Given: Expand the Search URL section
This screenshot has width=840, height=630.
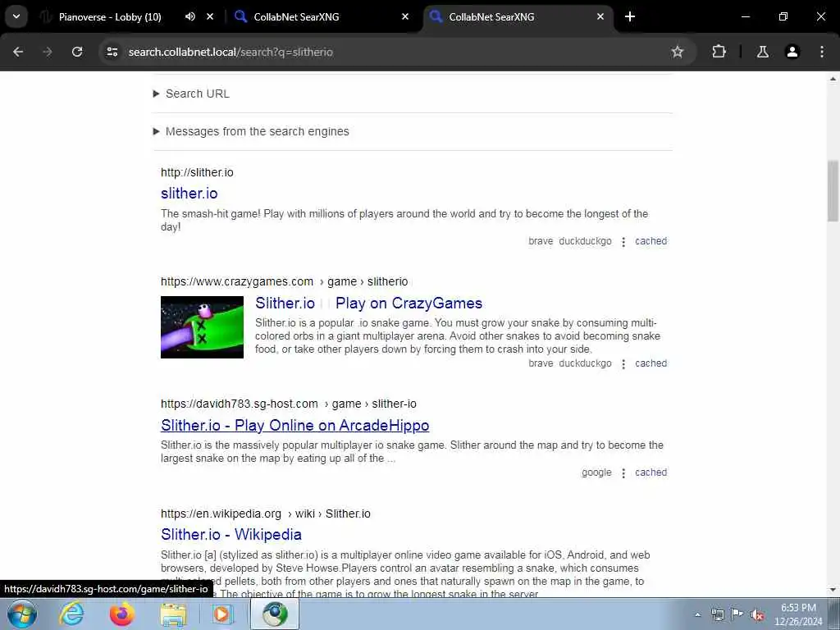Looking at the screenshot, I should 191,94.
